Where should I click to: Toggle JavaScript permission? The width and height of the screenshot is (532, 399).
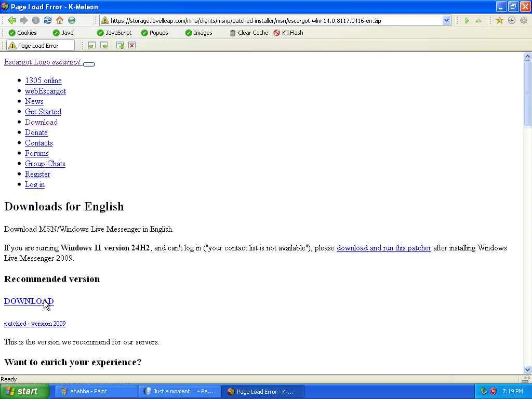click(114, 33)
